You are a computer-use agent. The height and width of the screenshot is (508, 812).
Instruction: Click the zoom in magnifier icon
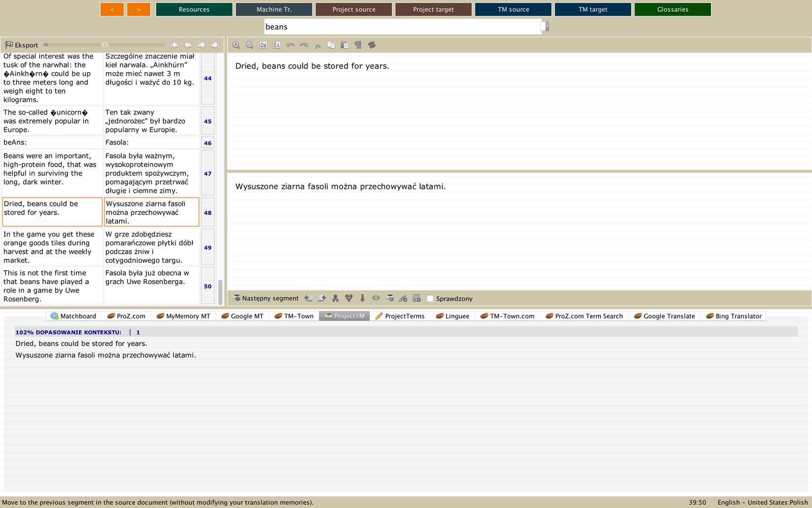click(x=236, y=45)
